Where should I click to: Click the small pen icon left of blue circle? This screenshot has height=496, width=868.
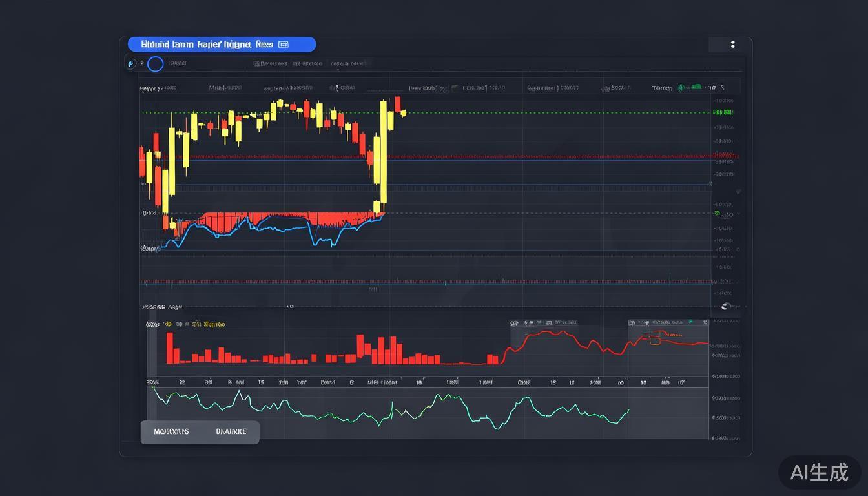132,64
